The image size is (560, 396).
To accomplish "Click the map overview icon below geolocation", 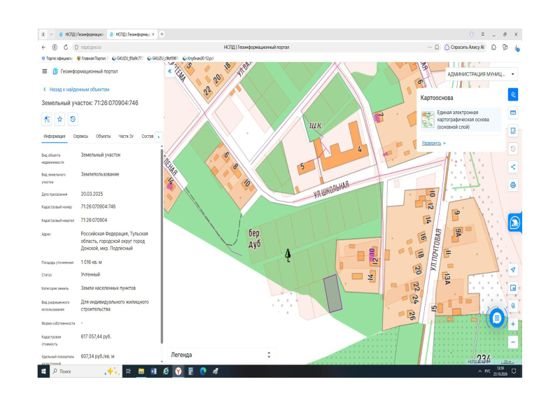I will (513, 288).
